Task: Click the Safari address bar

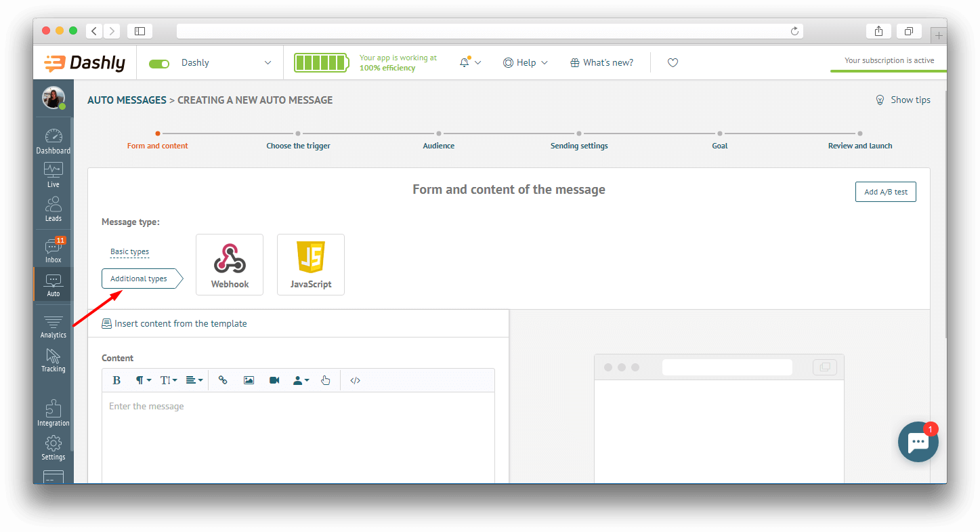Action: [490, 31]
